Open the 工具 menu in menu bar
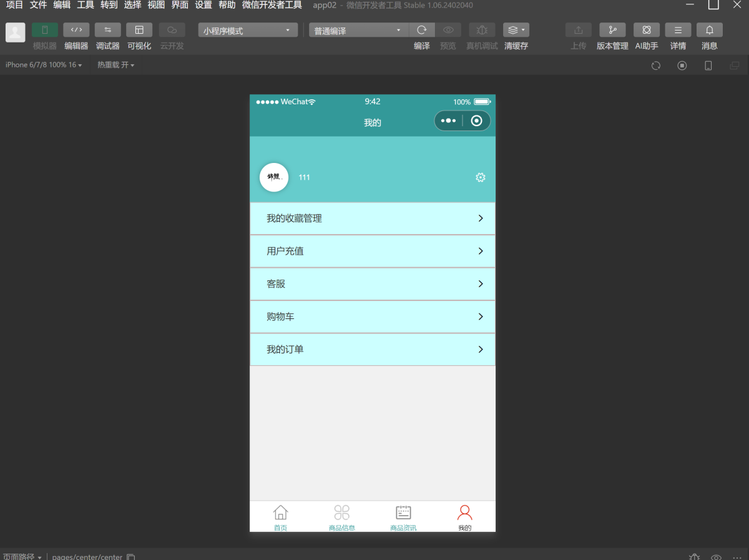Viewport: 749px width, 560px height. (x=86, y=5)
